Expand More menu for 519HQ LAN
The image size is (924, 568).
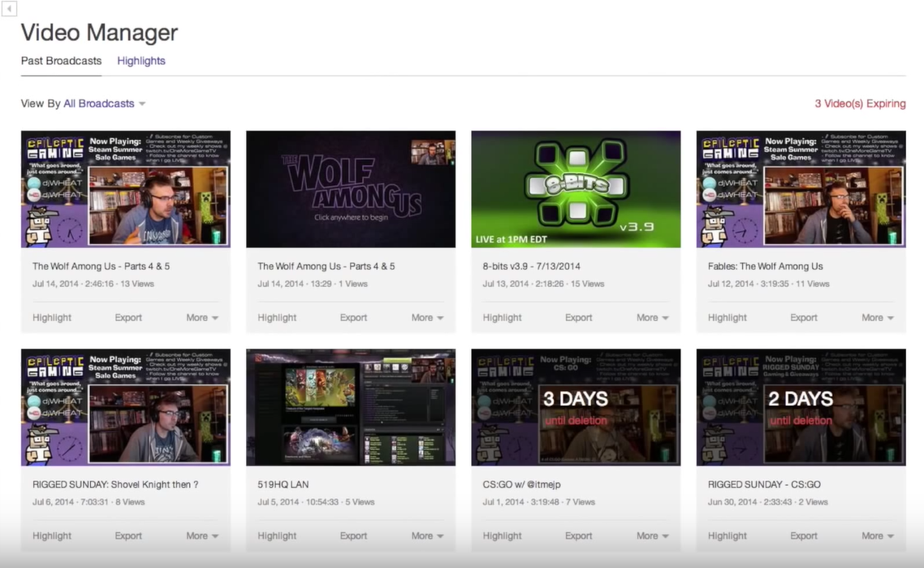click(427, 535)
